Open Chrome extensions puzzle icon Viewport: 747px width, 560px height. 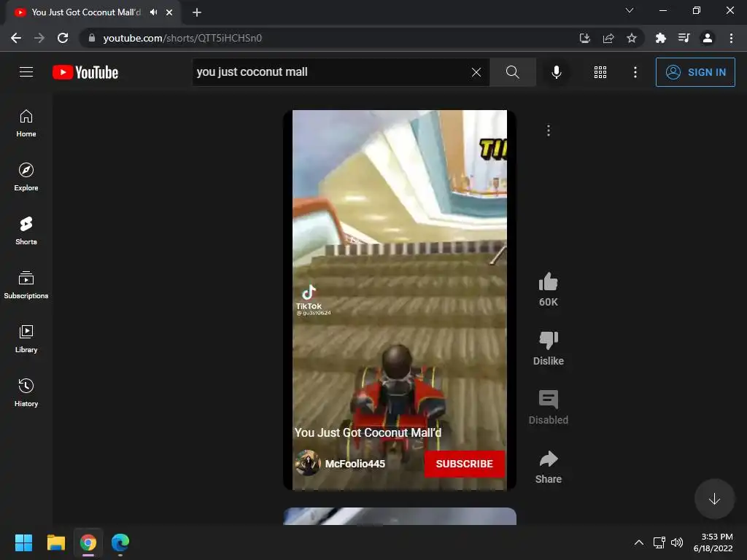tap(660, 38)
